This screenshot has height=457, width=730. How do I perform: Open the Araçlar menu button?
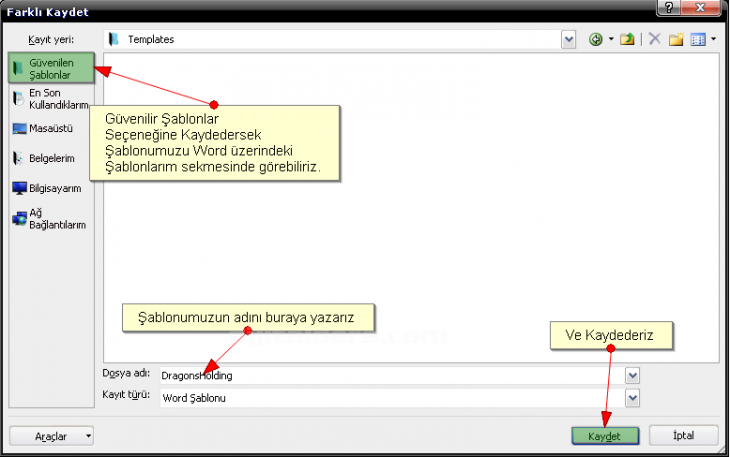click(51, 436)
